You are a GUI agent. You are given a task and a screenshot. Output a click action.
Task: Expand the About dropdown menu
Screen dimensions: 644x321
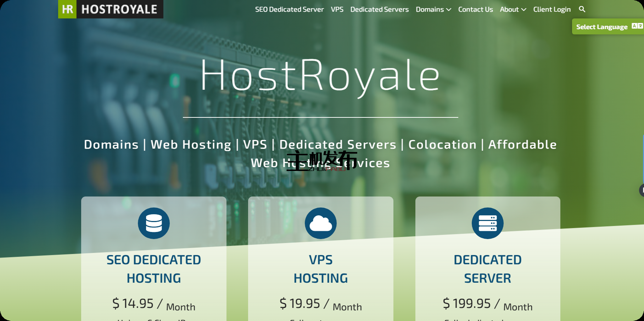coord(513,10)
